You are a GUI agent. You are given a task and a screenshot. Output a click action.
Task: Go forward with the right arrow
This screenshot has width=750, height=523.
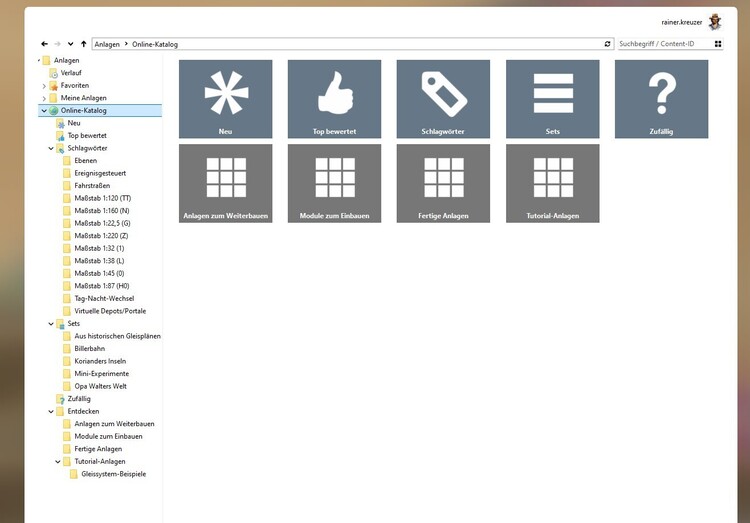click(57, 44)
